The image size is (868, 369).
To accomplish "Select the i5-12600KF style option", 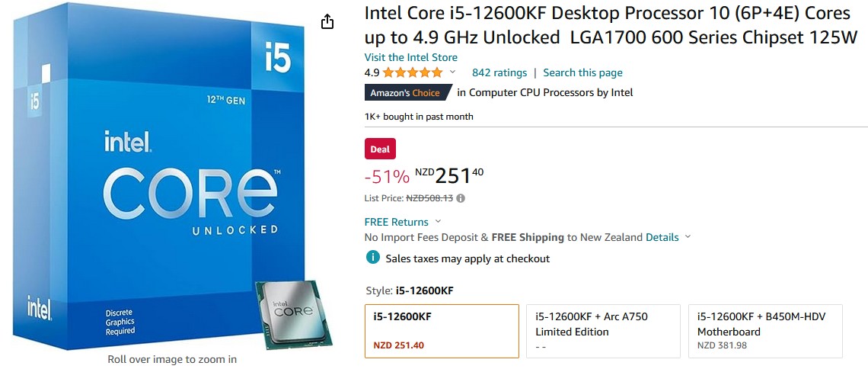I will 442,331.
